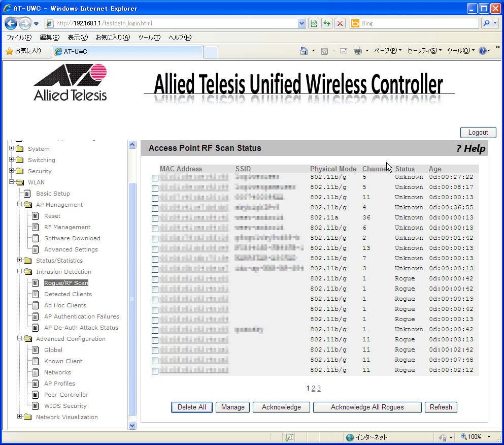
Task: Check the box for the row aged 0d:00:01:42
Action: click(x=155, y=239)
